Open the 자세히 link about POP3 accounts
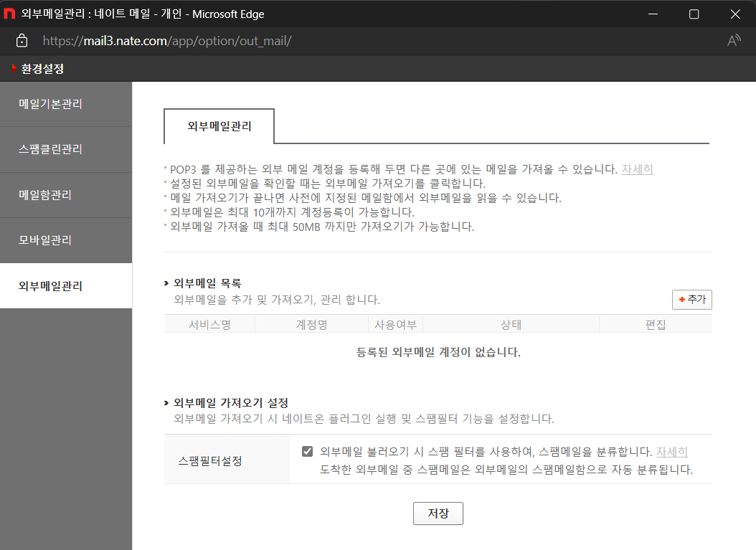 tap(636, 170)
